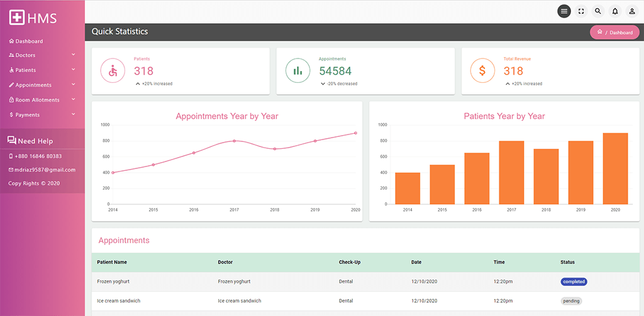
Task: Click the 2020 bar in Patients chart
Action: pos(615,168)
